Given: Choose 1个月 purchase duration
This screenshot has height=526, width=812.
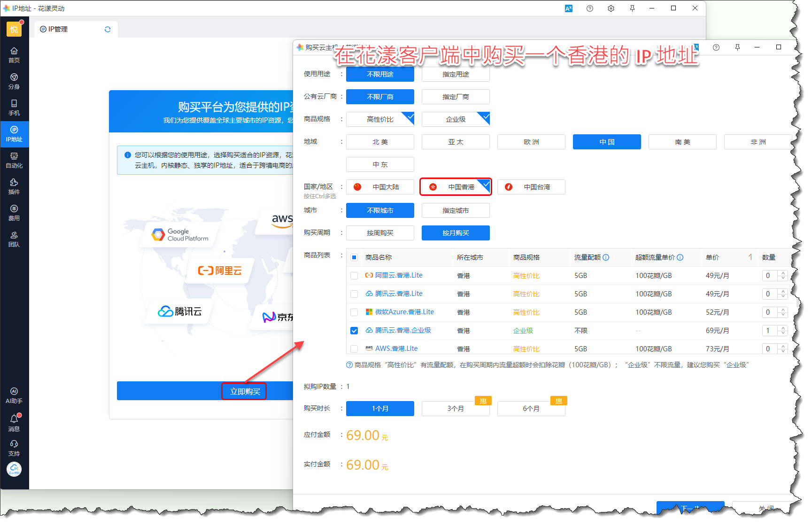Looking at the screenshot, I should pos(380,409).
